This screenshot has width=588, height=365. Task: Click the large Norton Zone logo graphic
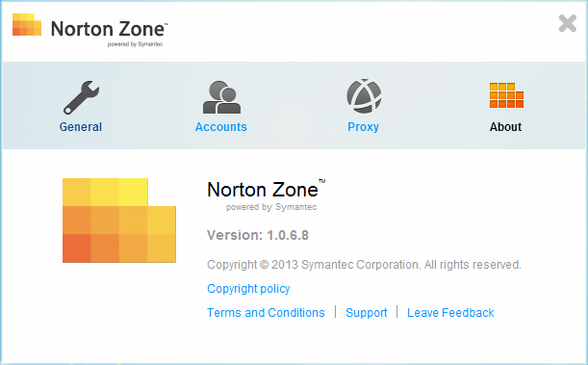click(119, 221)
